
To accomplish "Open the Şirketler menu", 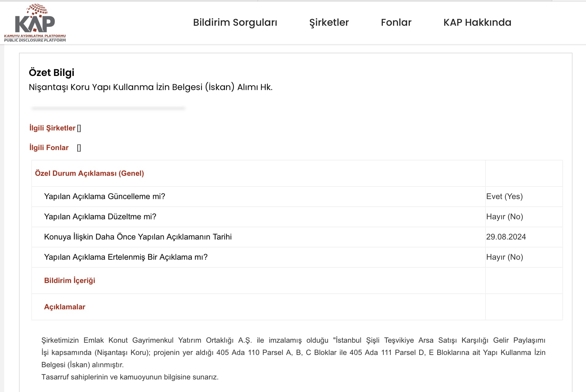I will click(329, 22).
